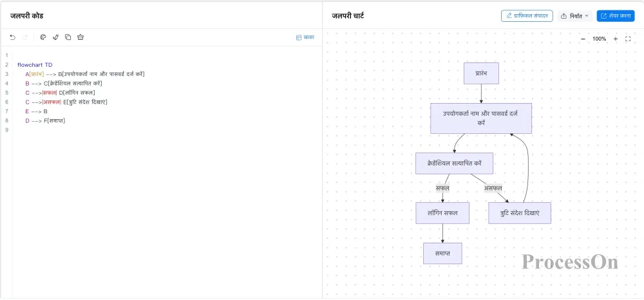Click code line 'flowchart TD'

click(x=35, y=65)
